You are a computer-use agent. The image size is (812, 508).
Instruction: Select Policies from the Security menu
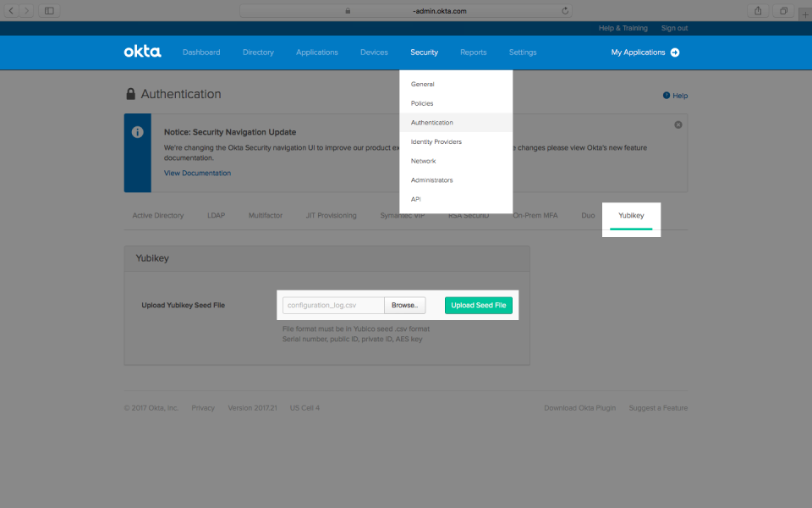pyautogui.click(x=422, y=103)
